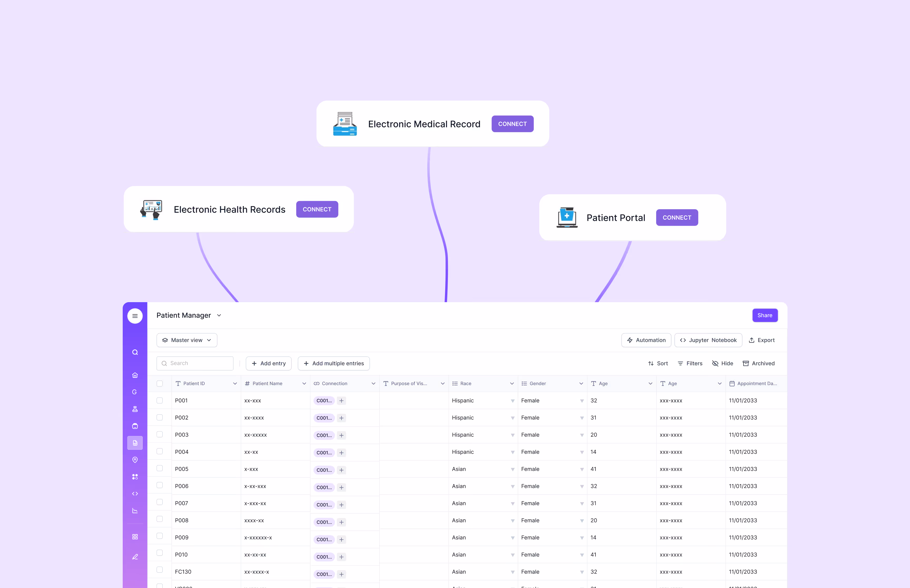The height and width of the screenshot is (588, 910).
Task: Open the search icon in left sidebar
Action: point(135,352)
